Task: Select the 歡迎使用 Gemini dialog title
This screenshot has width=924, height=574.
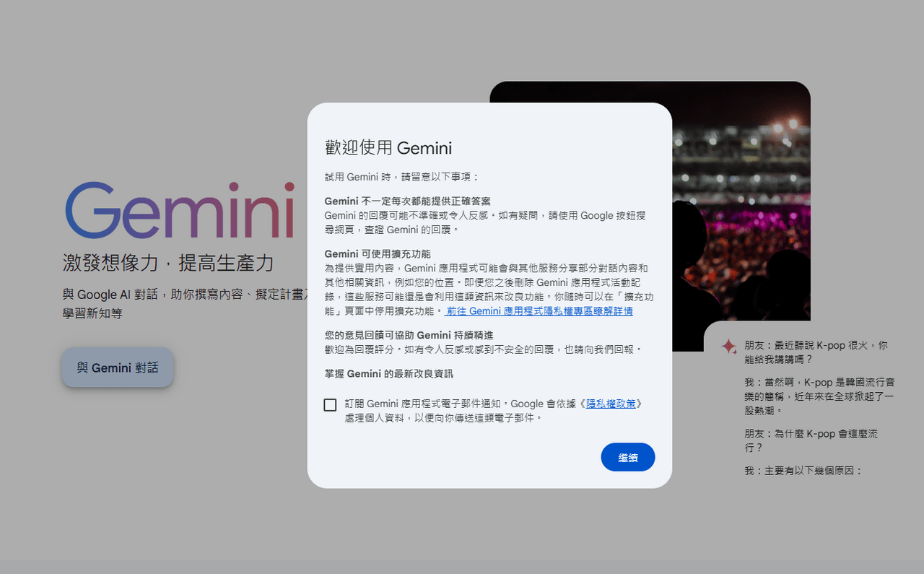Action: point(389,147)
